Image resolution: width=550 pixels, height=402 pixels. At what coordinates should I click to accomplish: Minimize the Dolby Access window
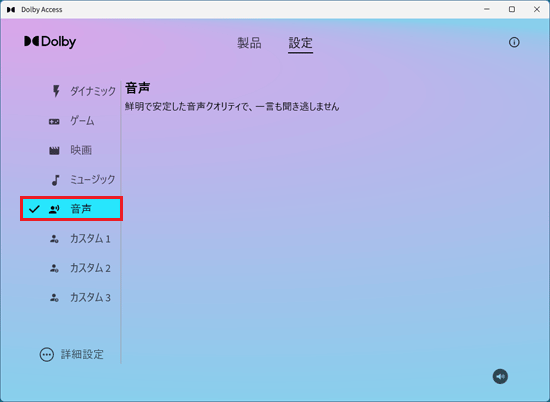(487, 9)
